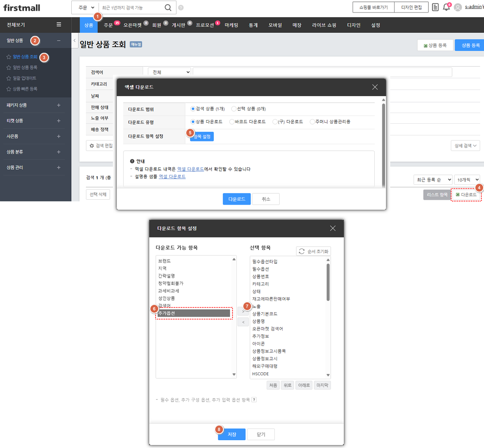
Task: Click the order search input field
Action: (x=131, y=7)
